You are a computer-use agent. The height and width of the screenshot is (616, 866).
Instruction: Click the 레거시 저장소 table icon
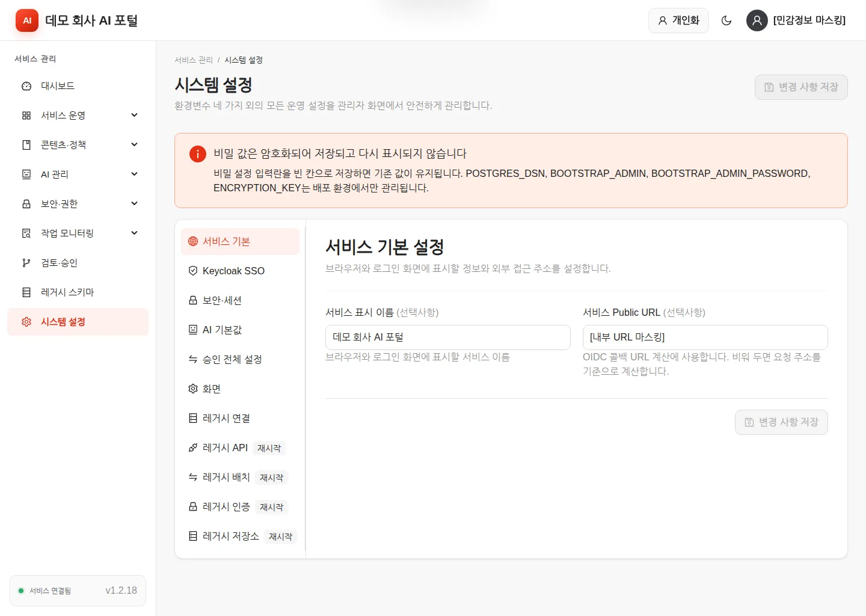click(x=193, y=536)
